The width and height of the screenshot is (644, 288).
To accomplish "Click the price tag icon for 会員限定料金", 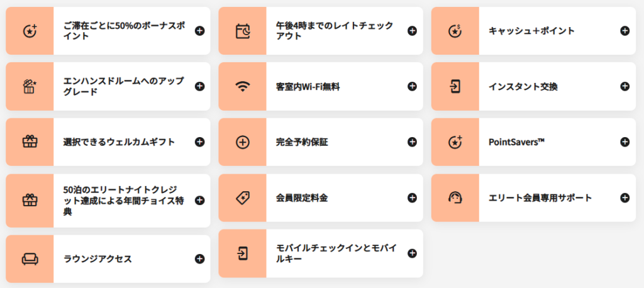I will pos(242,197).
